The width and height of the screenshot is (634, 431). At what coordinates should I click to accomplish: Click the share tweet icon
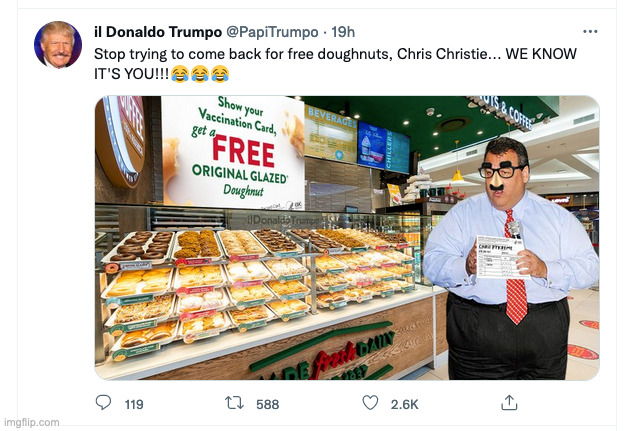click(509, 403)
